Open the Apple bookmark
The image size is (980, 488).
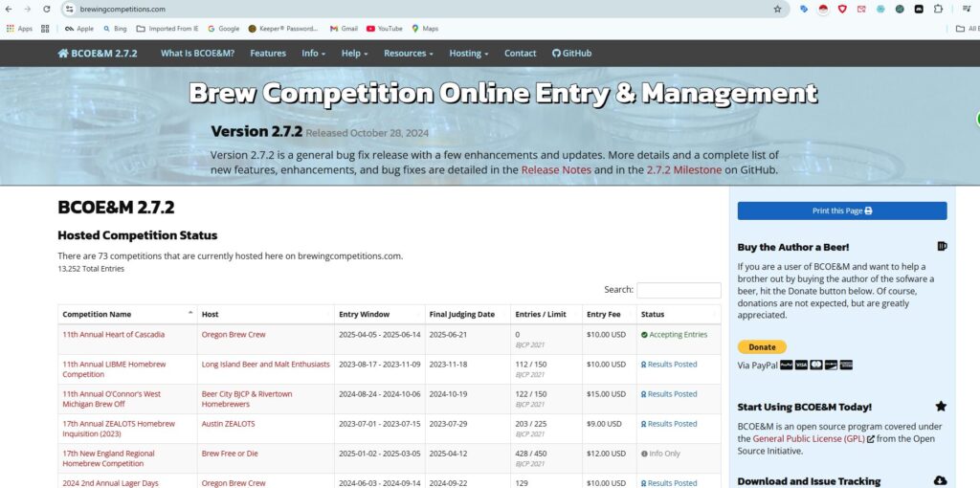point(78,29)
